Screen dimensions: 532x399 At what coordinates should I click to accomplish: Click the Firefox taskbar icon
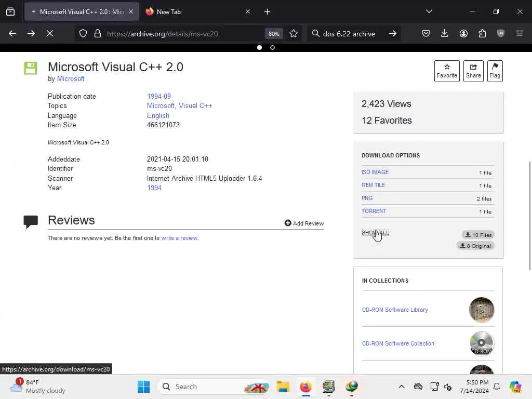coord(305,387)
